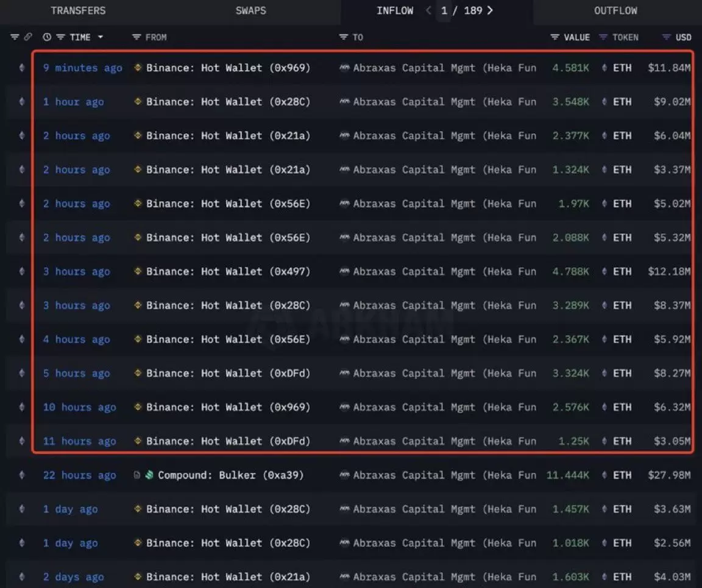Open the OUTFLOW tab
The image size is (702, 588).
pyautogui.click(x=615, y=11)
